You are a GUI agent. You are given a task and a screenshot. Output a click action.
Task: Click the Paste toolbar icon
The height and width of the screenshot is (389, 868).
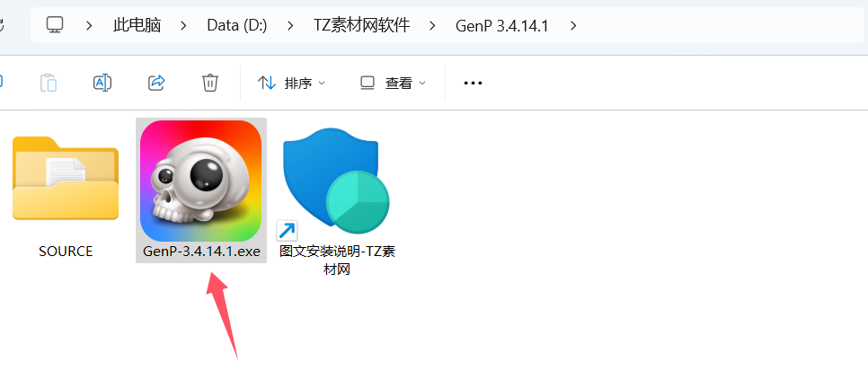[x=49, y=83]
